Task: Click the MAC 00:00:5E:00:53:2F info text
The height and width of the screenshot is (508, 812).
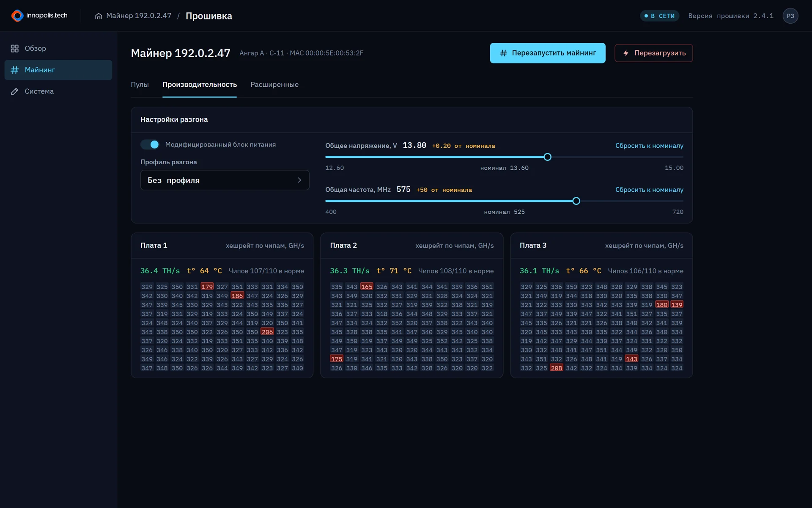Action: (x=326, y=53)
